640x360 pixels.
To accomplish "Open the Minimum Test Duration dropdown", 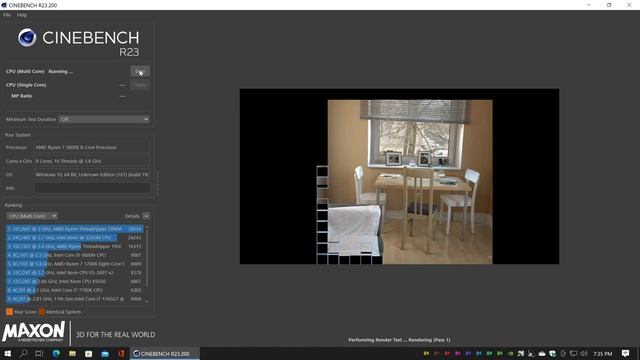I will (104, 119).
